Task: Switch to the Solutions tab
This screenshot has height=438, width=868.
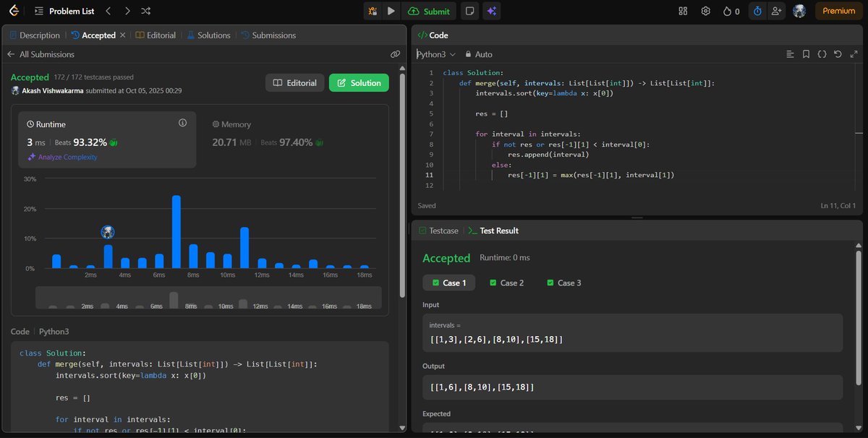Action: pos(208,35)
